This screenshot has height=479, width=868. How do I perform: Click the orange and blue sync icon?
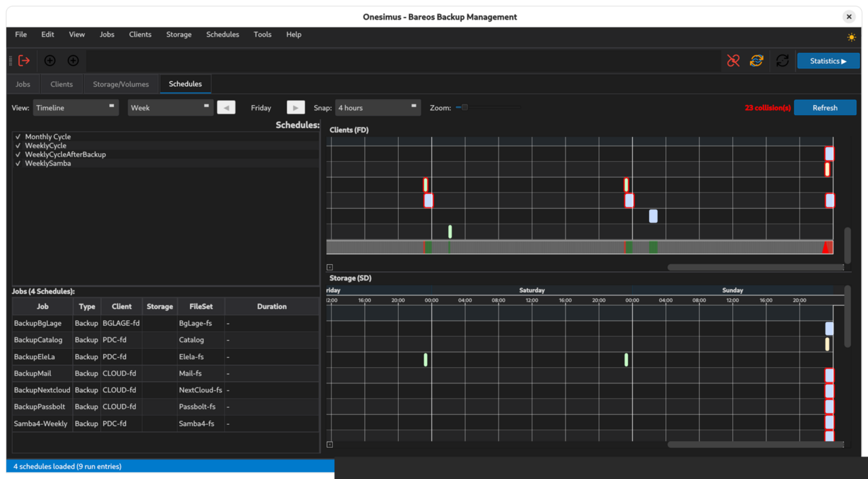click(x=756, y=61)
